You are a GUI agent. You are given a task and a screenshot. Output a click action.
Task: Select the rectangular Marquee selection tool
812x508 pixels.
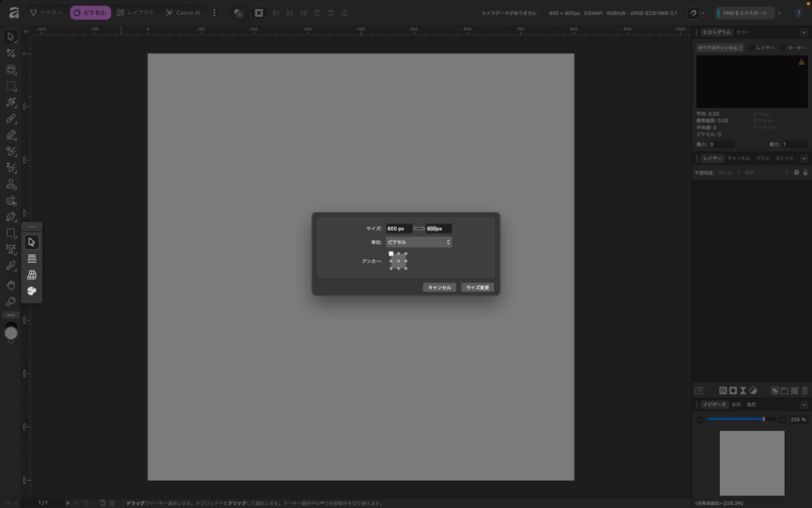point(11,87)
